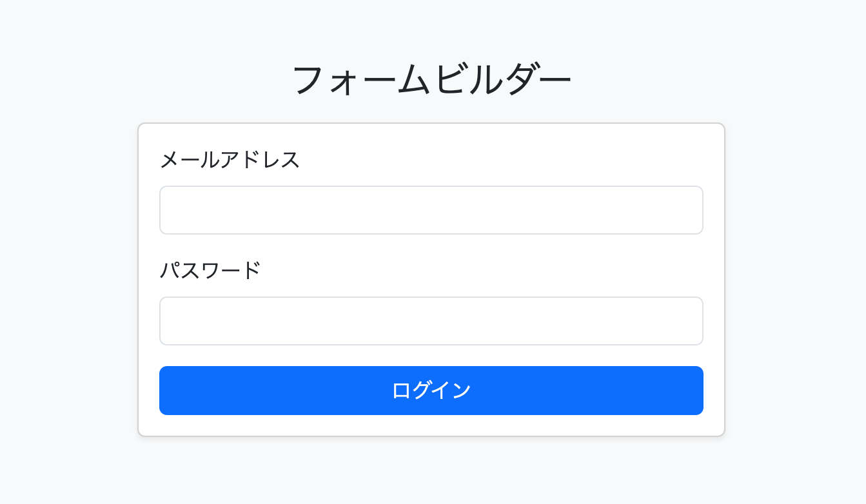Click the メールアドレス label text
This screenshot has width=866, height=504.
coord(230,159)
